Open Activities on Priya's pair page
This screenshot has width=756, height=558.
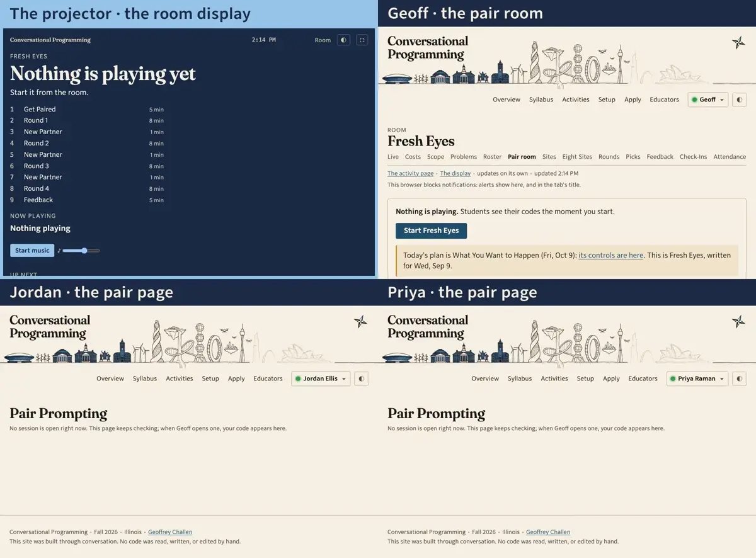coord(554,379)
